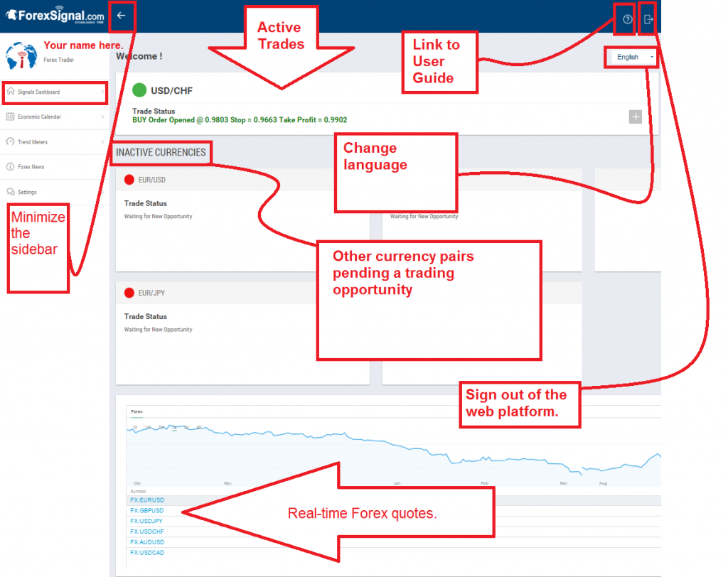This screenshot has height=577, width=728.
Task: Click the red EUR/JPY status indicator
Action: (129, 292)
